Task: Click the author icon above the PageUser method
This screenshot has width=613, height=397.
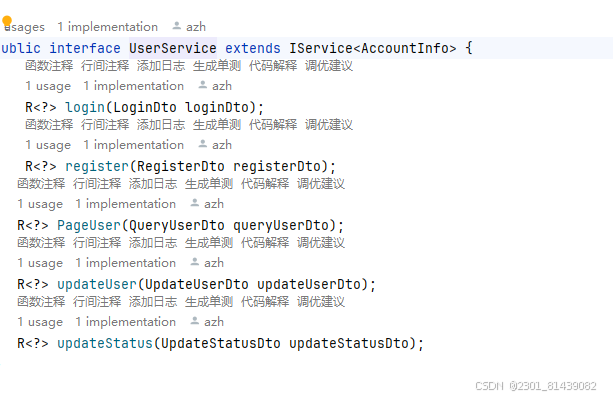Action: click(x=194, y=203)
